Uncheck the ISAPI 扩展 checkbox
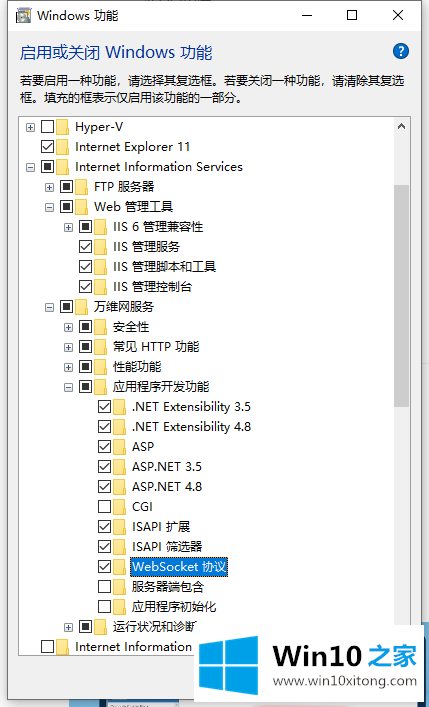 pos(104,526)
